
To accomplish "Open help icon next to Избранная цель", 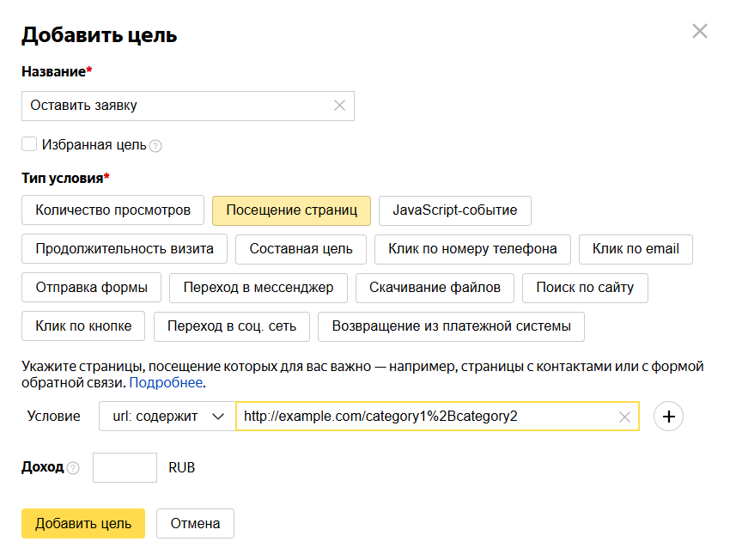I will [x=155, y=146].
